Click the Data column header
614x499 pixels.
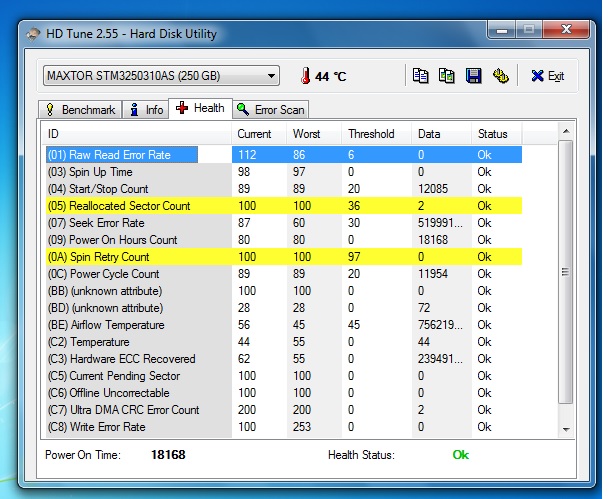tap(441, 134)
